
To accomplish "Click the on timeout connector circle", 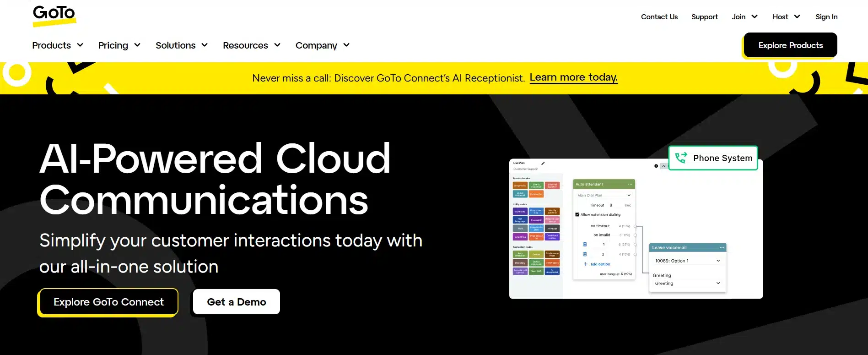I will (635, 226).
